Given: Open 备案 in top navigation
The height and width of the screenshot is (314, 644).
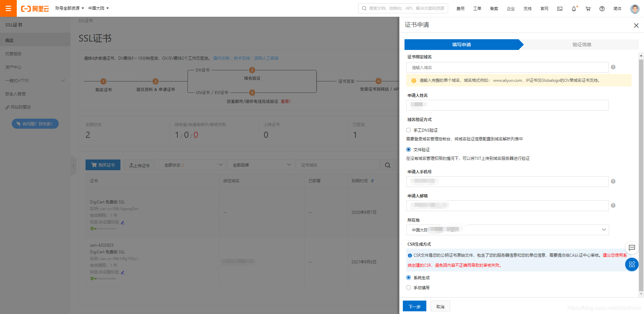Looking at the screenshot, I should point(494,9).
